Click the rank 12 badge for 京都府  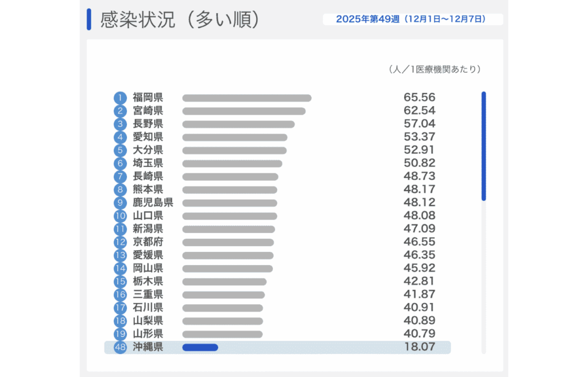pyautogui.click(x=120, y=243)
